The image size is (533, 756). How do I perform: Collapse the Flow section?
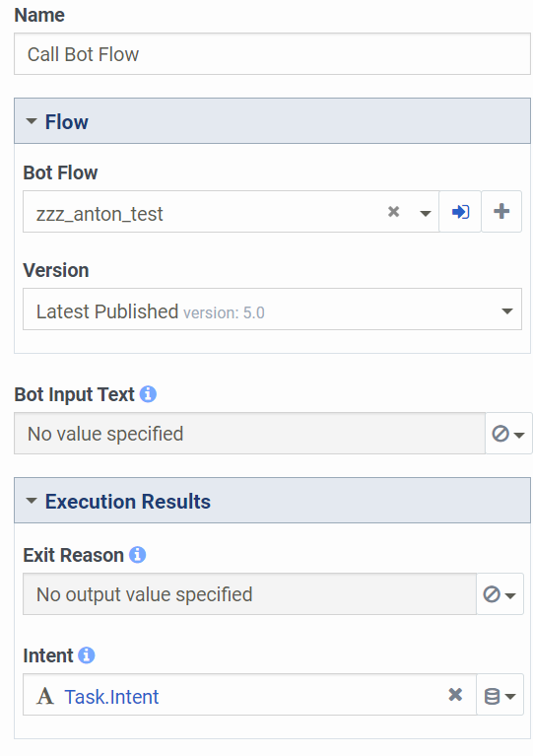click(32, 121)
